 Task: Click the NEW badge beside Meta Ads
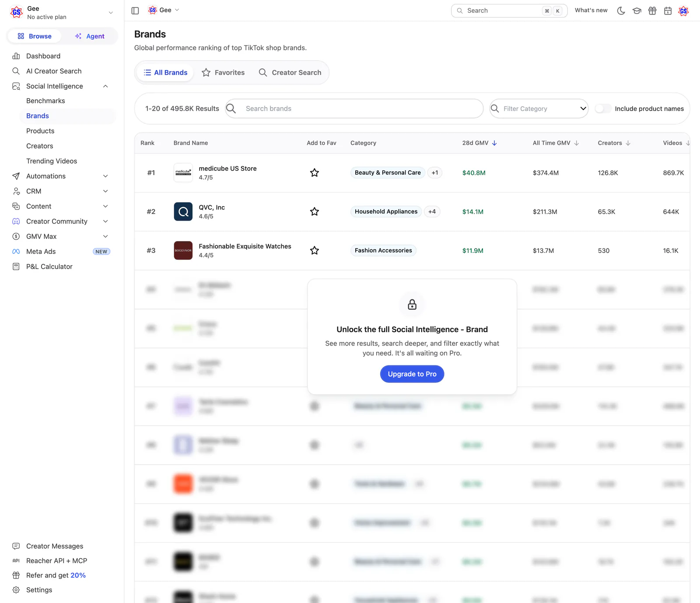click(101, 252)
